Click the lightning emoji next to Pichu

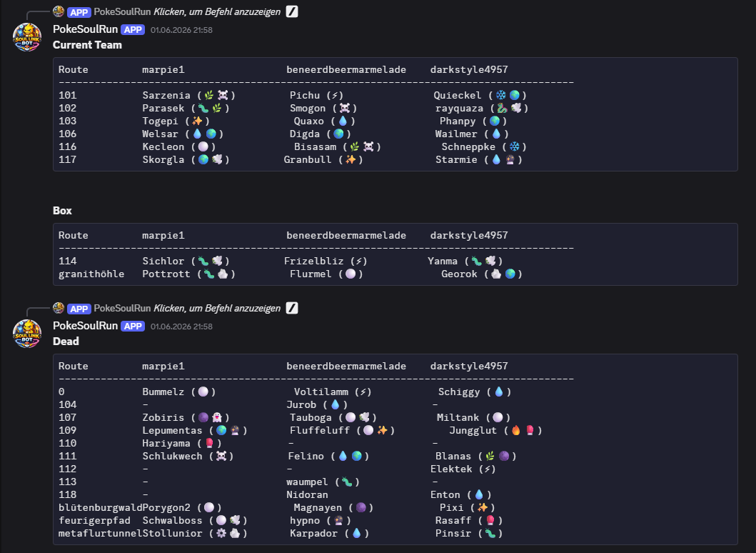pos(335,96)
